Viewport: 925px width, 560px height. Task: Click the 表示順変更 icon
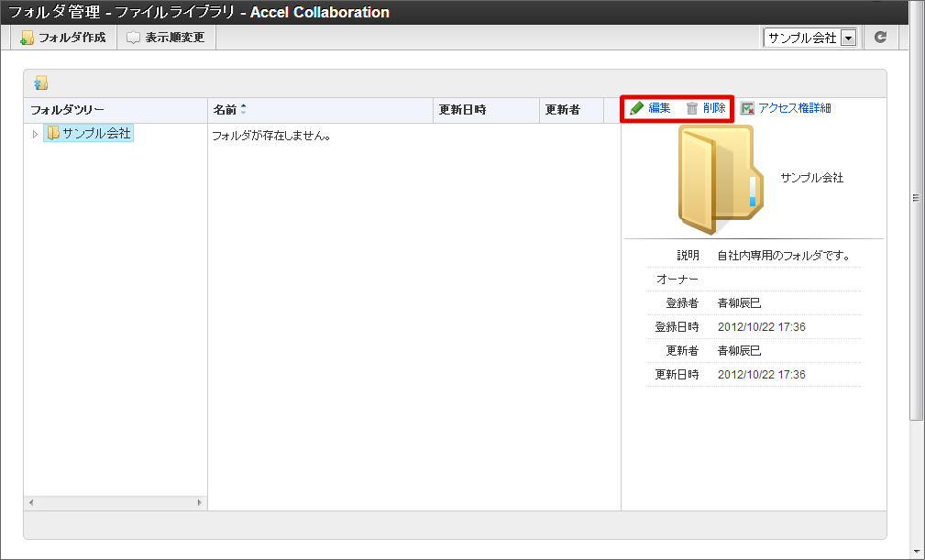133,38
